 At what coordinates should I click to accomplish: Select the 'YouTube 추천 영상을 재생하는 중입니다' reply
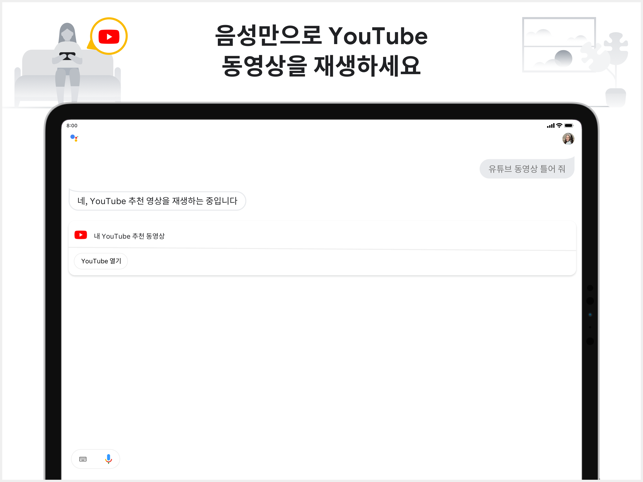(x=157, y=201)
